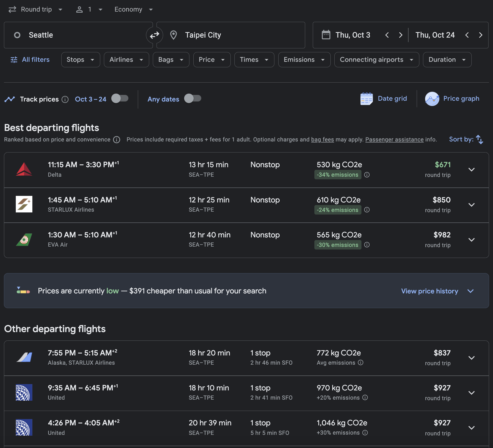Swap origin and destination cities
Image resolution: width=493 pixels, height=448 pixels.
[154, 35]
